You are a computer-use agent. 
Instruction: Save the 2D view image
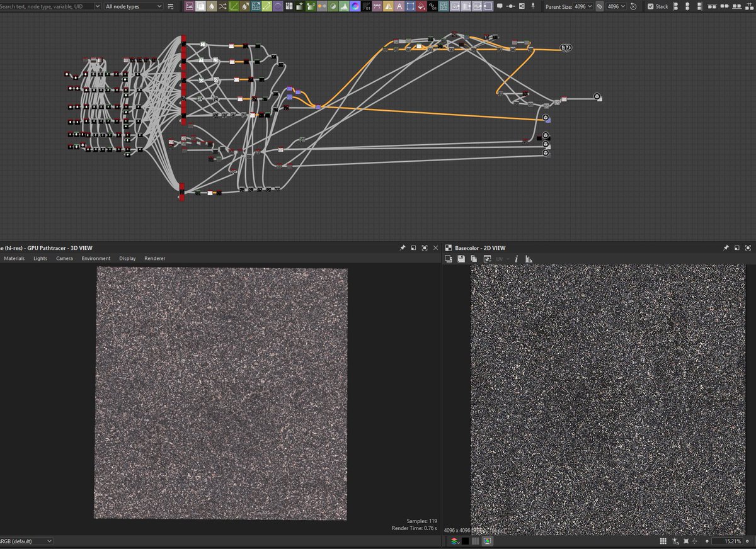point(461,259)
